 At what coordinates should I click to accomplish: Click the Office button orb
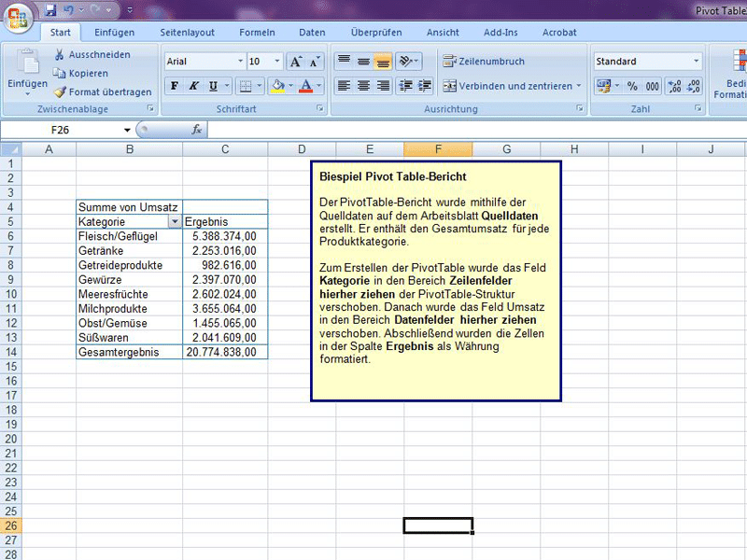[x=17, y=18]
